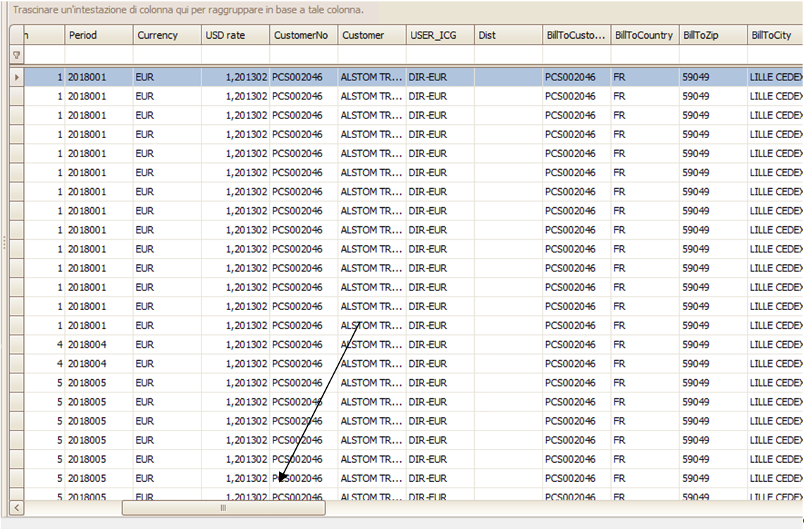804x532 pixels.
Task: Click the filter cell under Period column
Action: point(99,54)
